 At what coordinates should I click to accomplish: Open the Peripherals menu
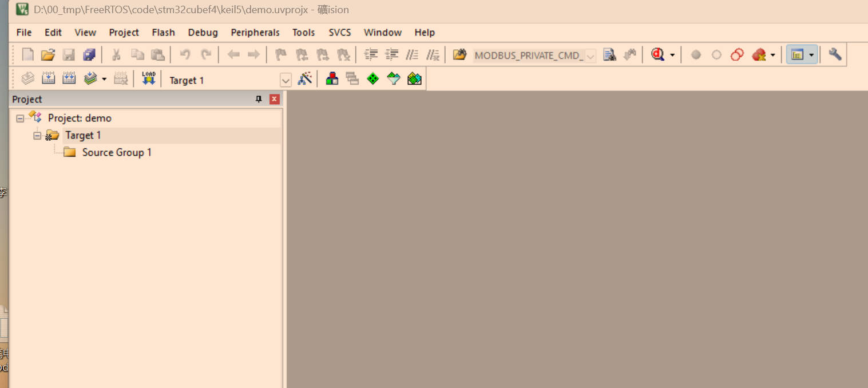[255, 33]
